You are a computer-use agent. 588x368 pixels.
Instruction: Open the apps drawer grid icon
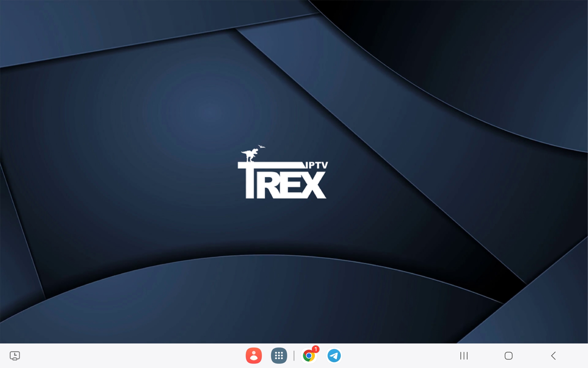point(279,355)
